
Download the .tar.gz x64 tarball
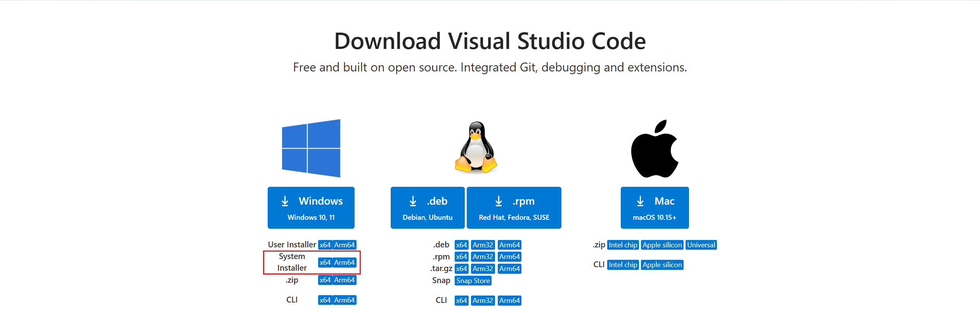(x=462, y=269)
